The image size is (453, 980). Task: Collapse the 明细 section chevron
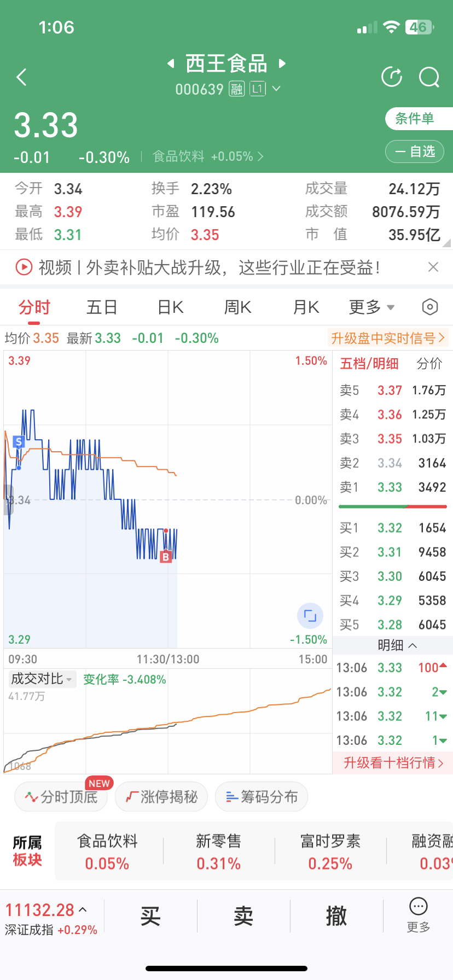[413, 645]
